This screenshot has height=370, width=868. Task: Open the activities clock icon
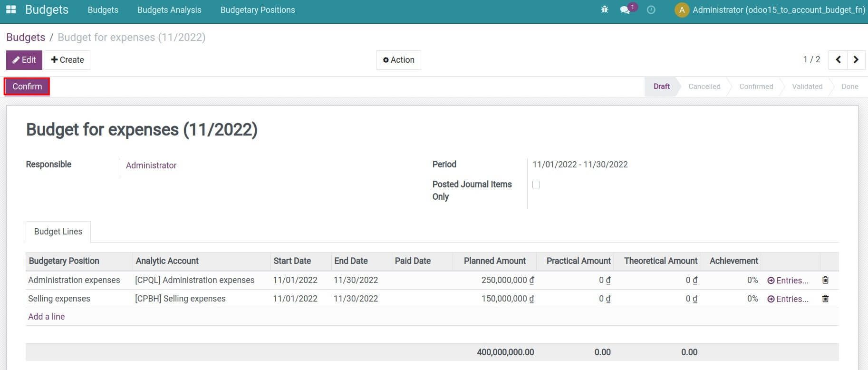tap(651, 10)
